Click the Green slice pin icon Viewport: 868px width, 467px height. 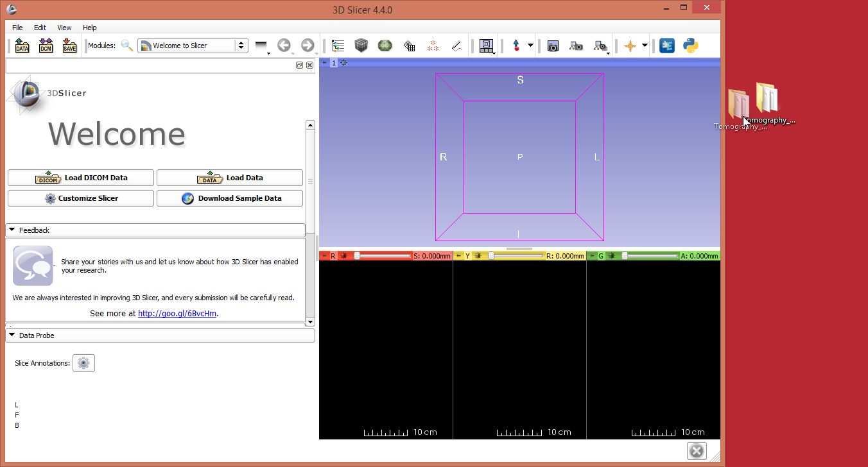tap(592, 256)
